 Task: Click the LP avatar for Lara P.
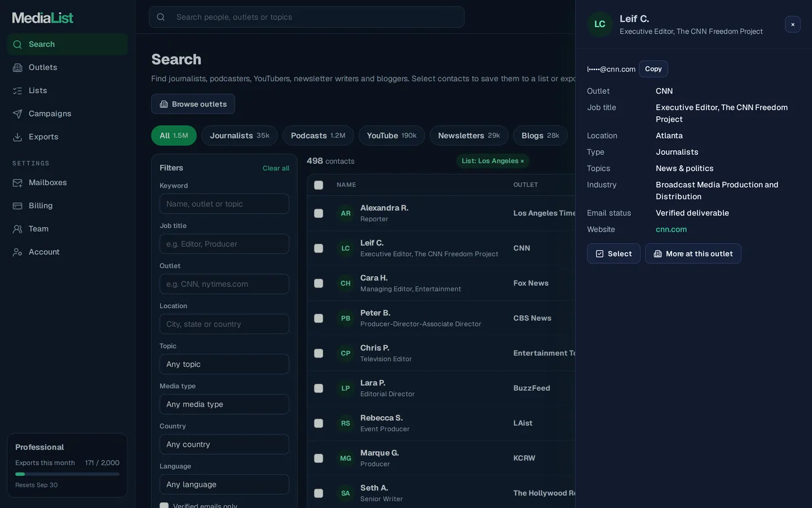point(346,388)
